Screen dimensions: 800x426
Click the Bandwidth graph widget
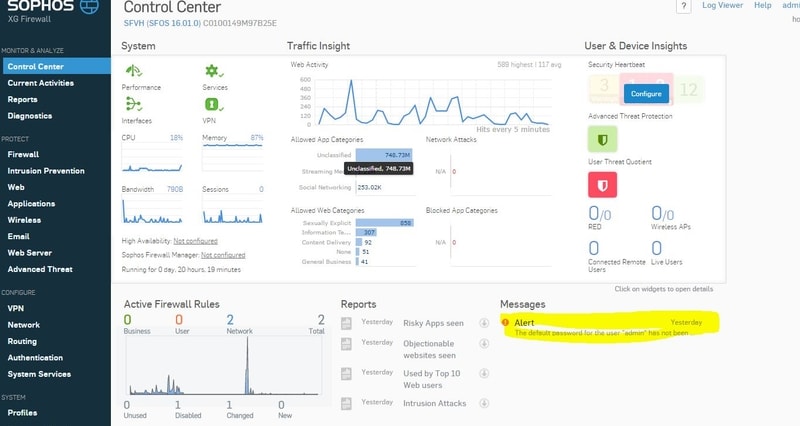152,210
